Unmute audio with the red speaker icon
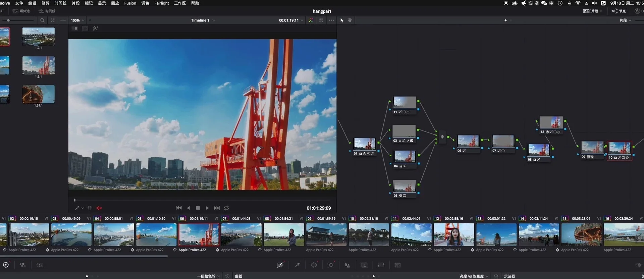The width and height of the screenshot is (644, 279). [99, 208]
